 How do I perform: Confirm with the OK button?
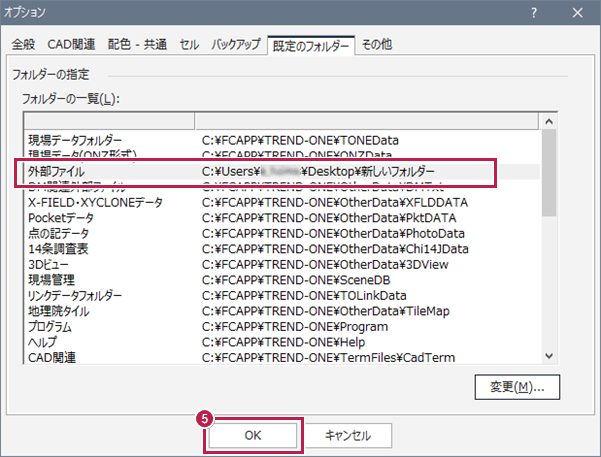point(252,435)
